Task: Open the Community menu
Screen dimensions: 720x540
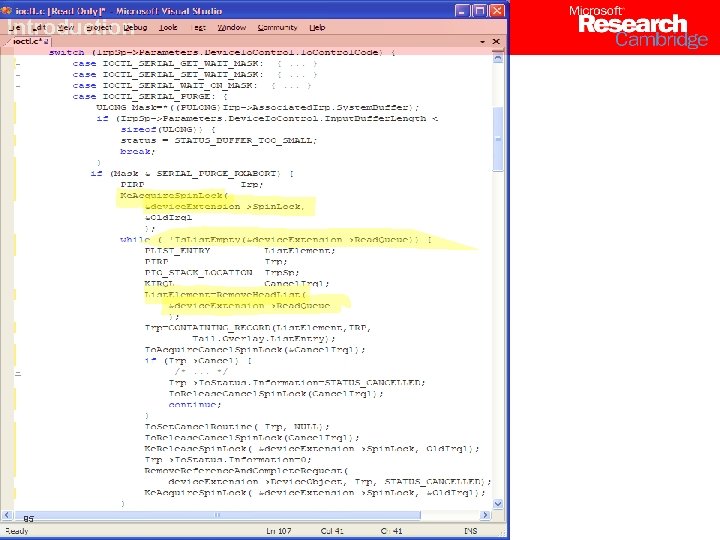Action: 277,28
